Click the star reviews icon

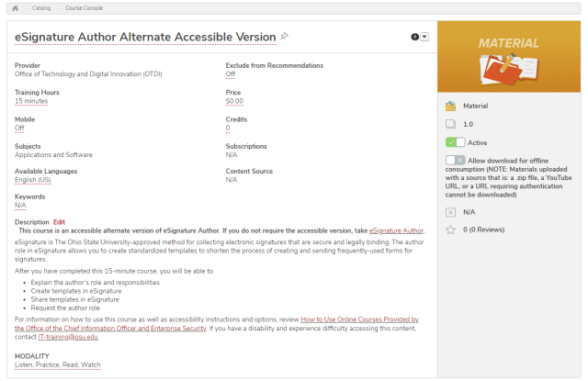click(x=450, y=230)
